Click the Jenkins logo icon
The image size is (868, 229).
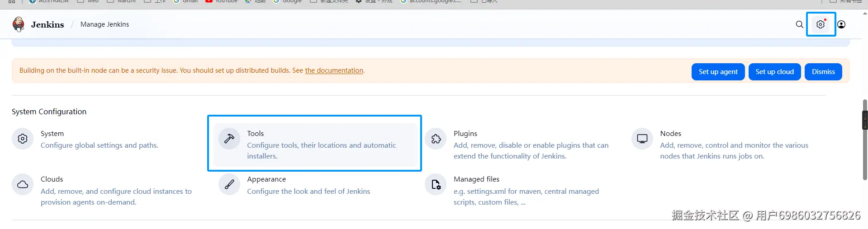tap(19, 24)
